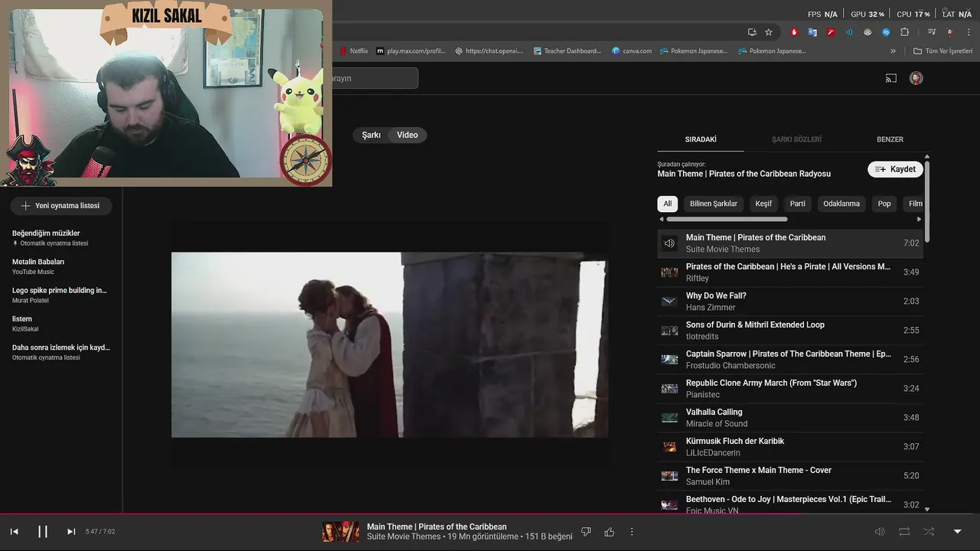
Task: Open browser media controls icon
Action: (932, 32)
